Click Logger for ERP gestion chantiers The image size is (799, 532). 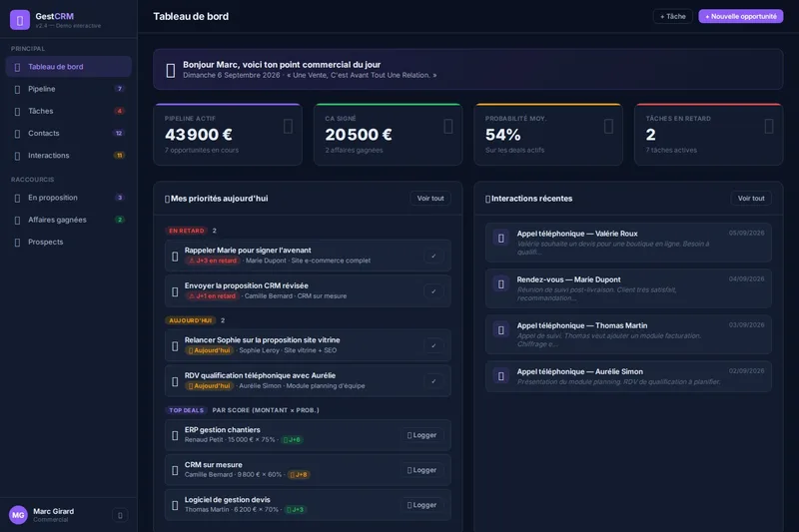tap(421, 435)
